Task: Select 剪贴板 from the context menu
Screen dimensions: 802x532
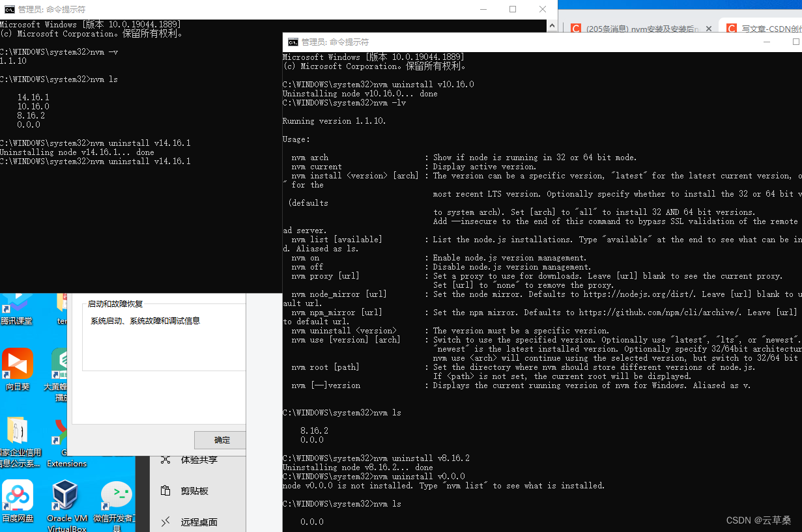Action: pos(195,491)
